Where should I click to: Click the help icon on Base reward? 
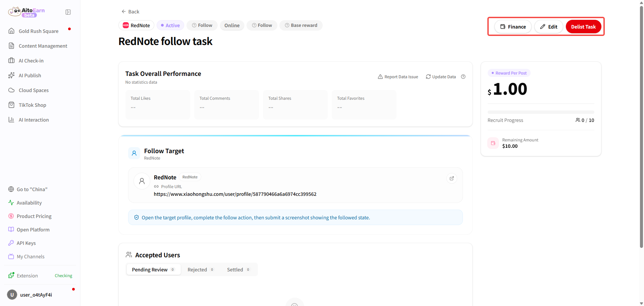click(287, 26)
